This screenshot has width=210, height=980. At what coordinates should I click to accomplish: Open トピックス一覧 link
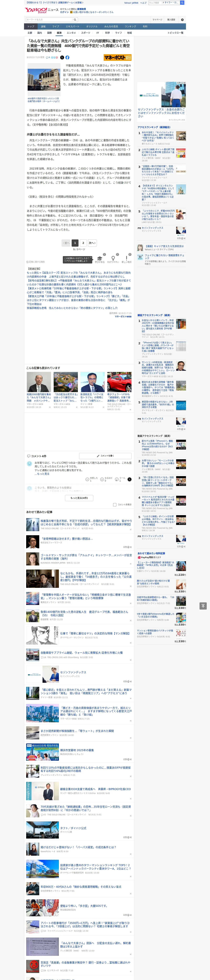point(175,33)
